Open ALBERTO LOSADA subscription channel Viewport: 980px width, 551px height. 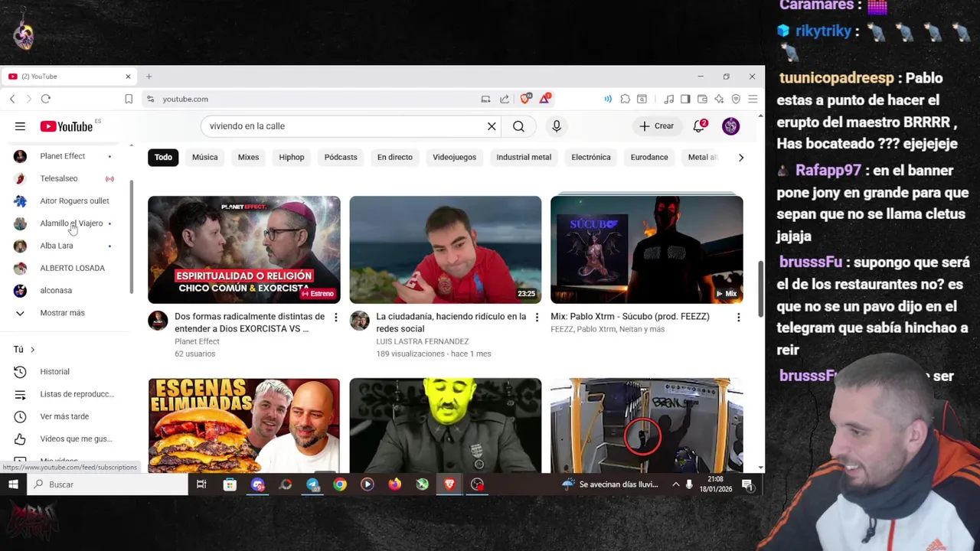coord(63,268)
